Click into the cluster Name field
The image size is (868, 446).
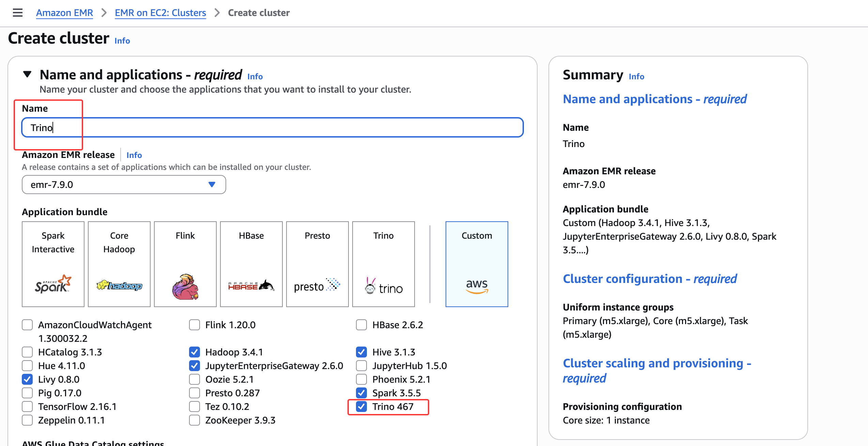click(x=273, y=128)
